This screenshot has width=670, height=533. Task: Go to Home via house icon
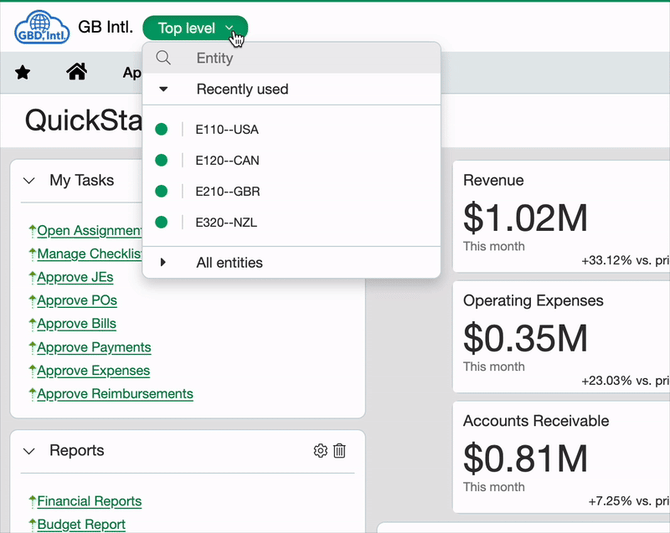[x=76, y=72]
